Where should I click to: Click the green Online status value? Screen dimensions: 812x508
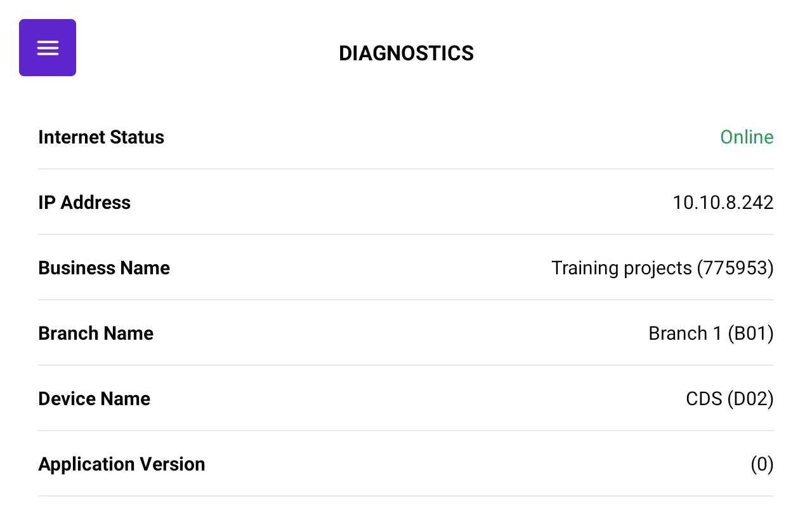pyautogui.click(x=747, y=137)
